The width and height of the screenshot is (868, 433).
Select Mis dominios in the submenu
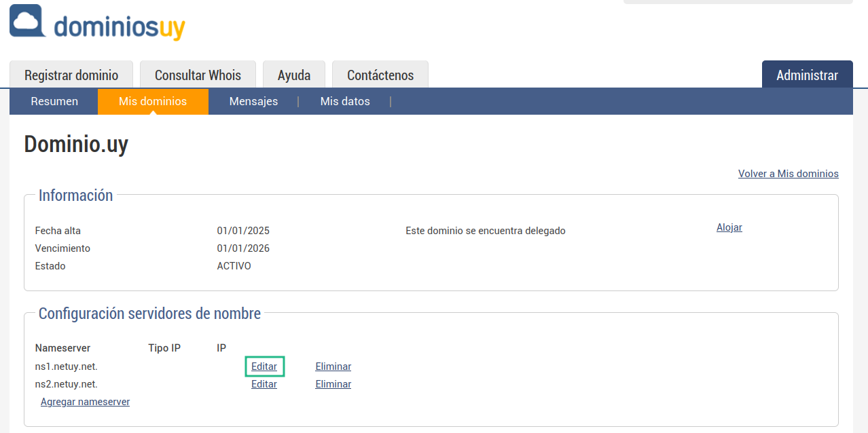coord(153,101)
